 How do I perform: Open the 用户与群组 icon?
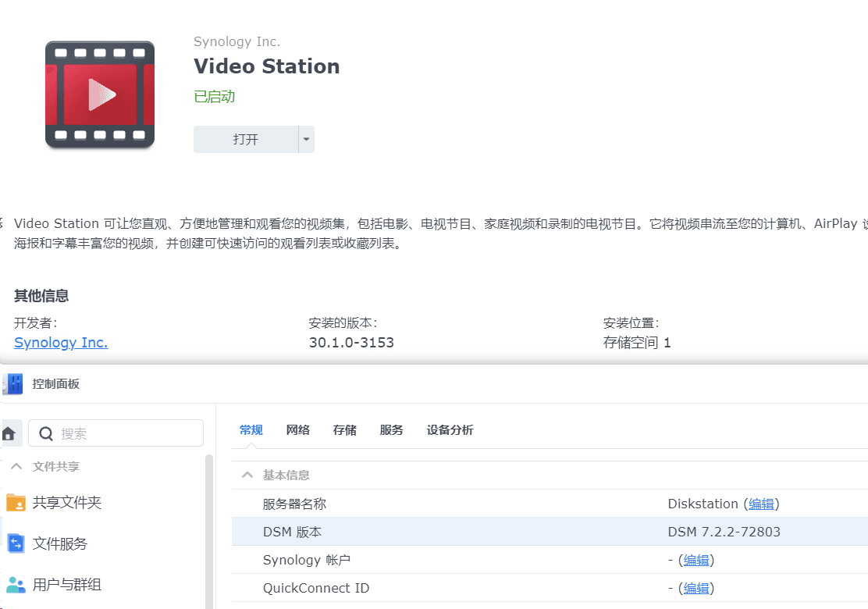click(16, 585)
